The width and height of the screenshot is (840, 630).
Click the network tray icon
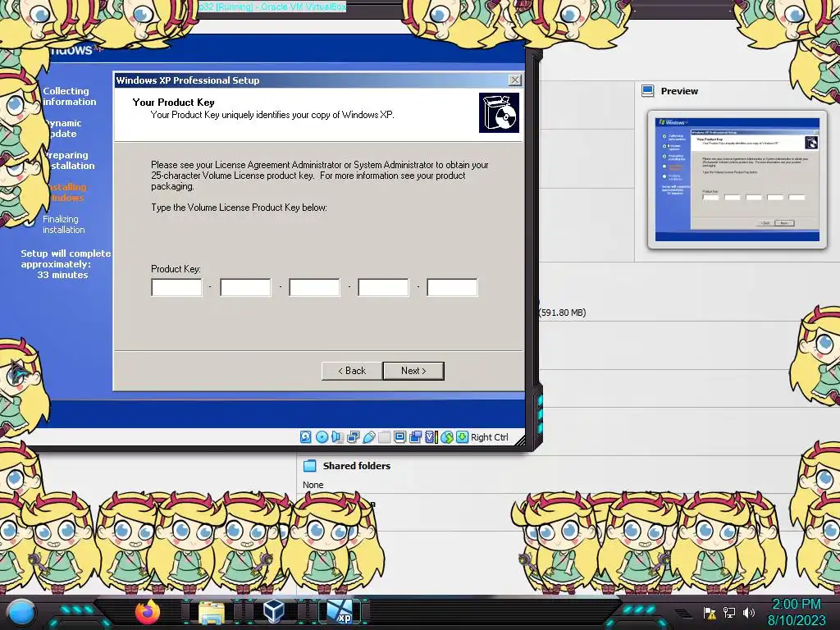[x=728, y=612]
